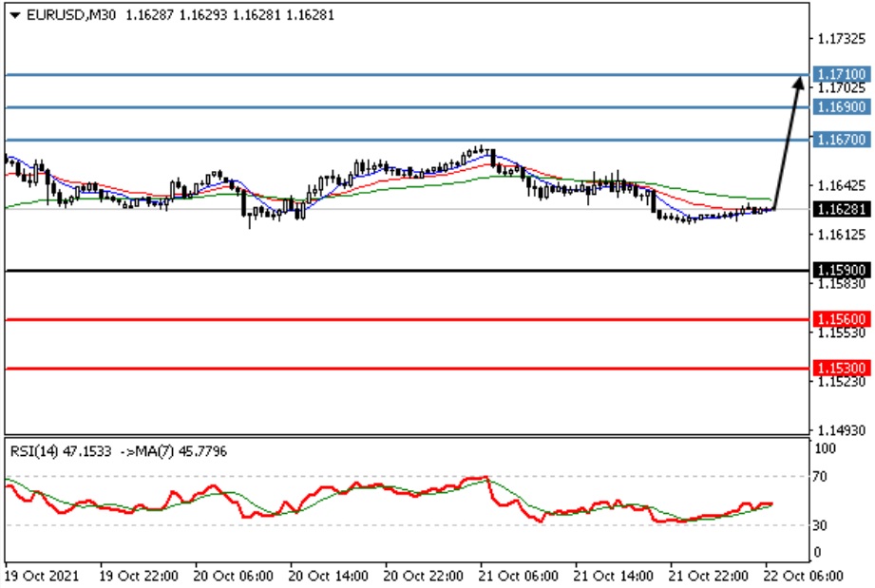
Task: Select the 1.17100 price level label
Action: pyautogui.click(x=842, y=74)
